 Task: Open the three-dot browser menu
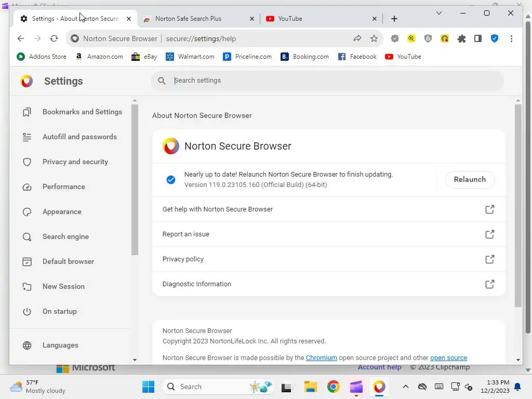(x=511, y=38)
